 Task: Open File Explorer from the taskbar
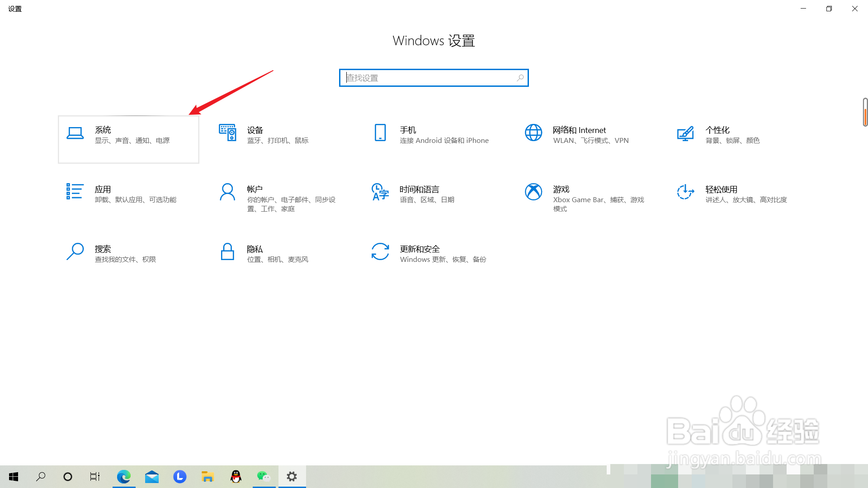click(x=208, y=476)
